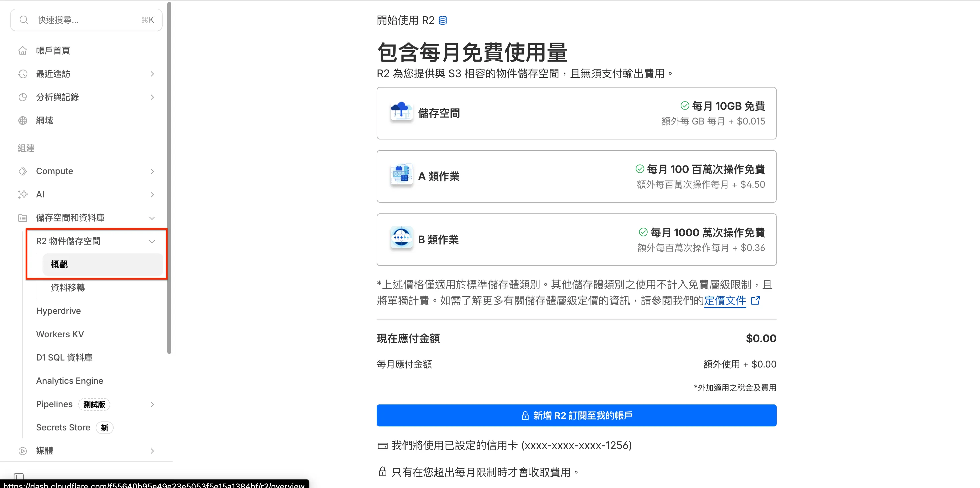The height and width of the screenshot is (488, 980).
Task: Collapse the sidebar with bottom toggle icon
Action: pos(18,477)
